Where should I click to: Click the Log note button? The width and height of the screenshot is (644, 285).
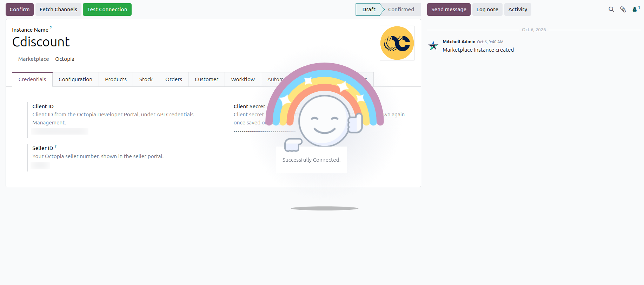point(487,9)
